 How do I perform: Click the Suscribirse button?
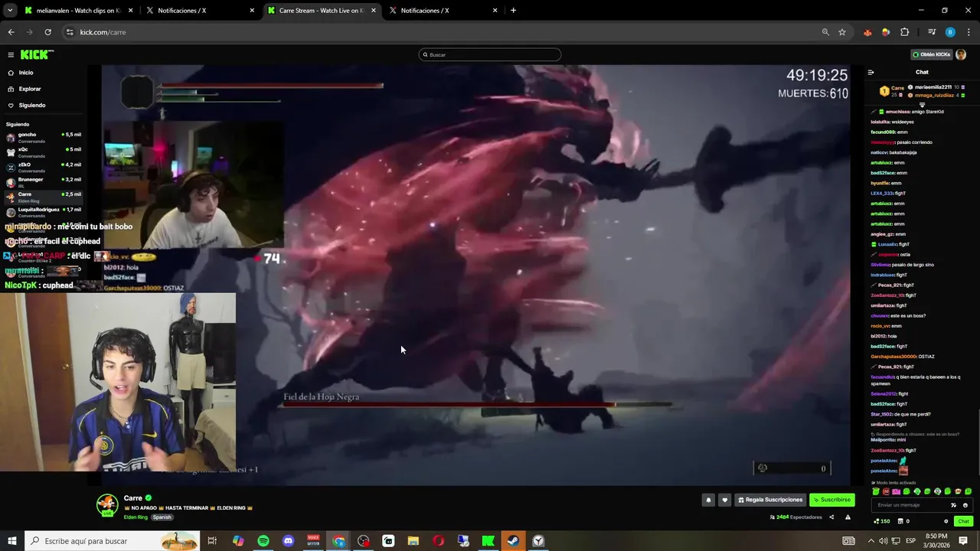pyautogui.click(x=832, y=500)
